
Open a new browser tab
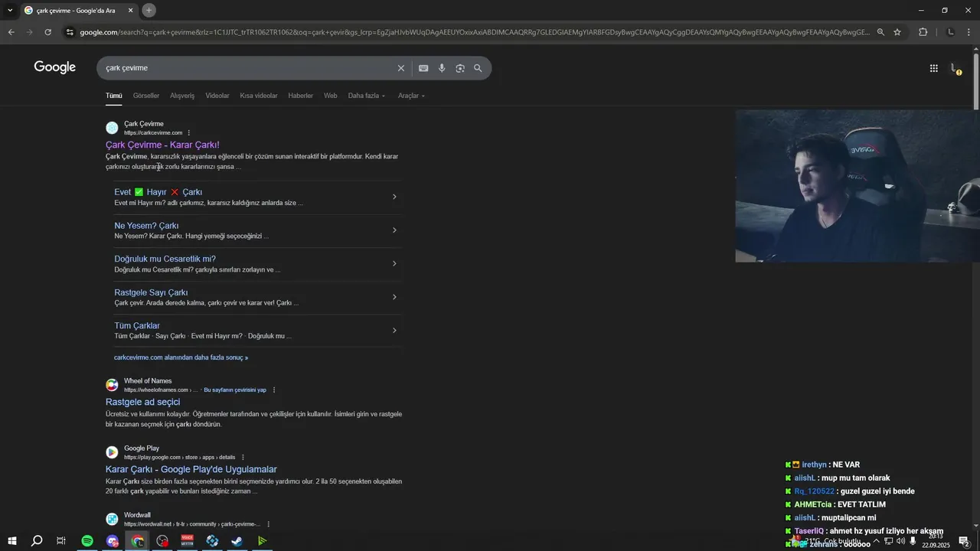[149, 10]
